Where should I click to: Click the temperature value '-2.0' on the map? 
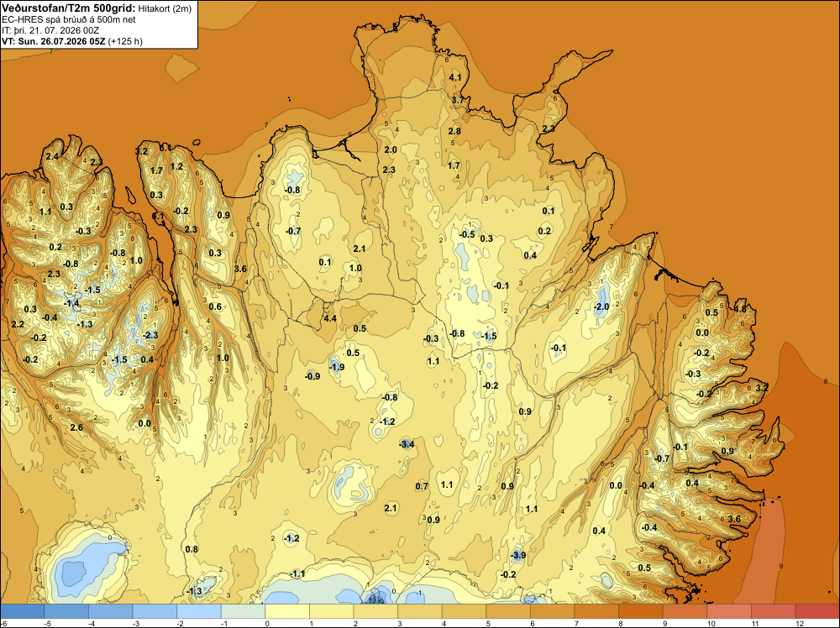pos(601,306)
